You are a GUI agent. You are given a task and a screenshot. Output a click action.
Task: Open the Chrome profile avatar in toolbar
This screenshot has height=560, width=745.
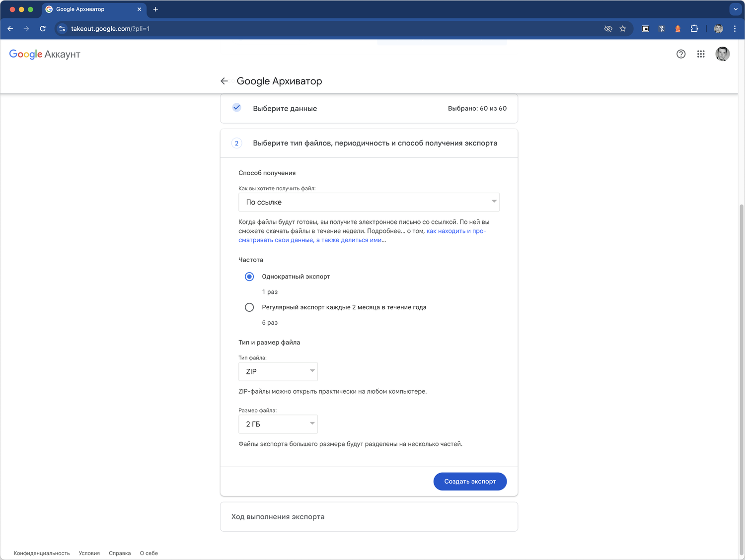(x=718, y=29)
